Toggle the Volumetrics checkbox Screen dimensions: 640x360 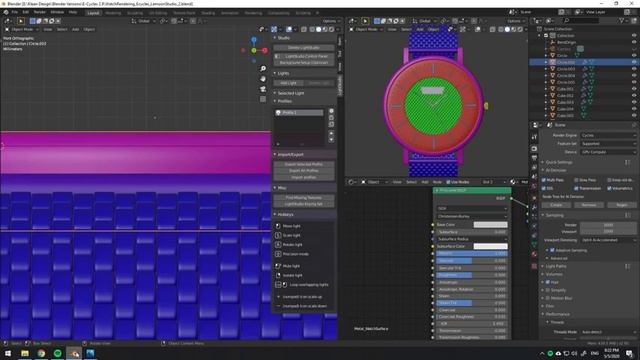(609, 188)
